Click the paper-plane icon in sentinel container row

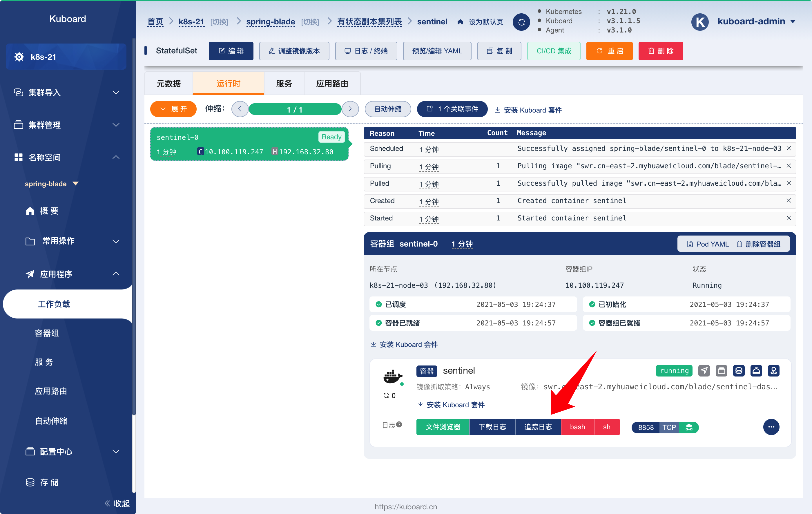[x=704, y=371]
